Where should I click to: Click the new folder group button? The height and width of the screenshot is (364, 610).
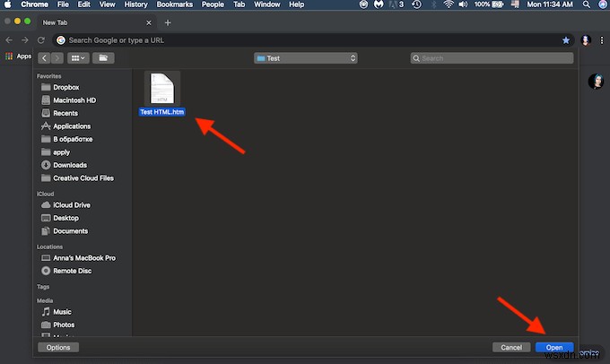pyautogui.click(x=103, y=58)
